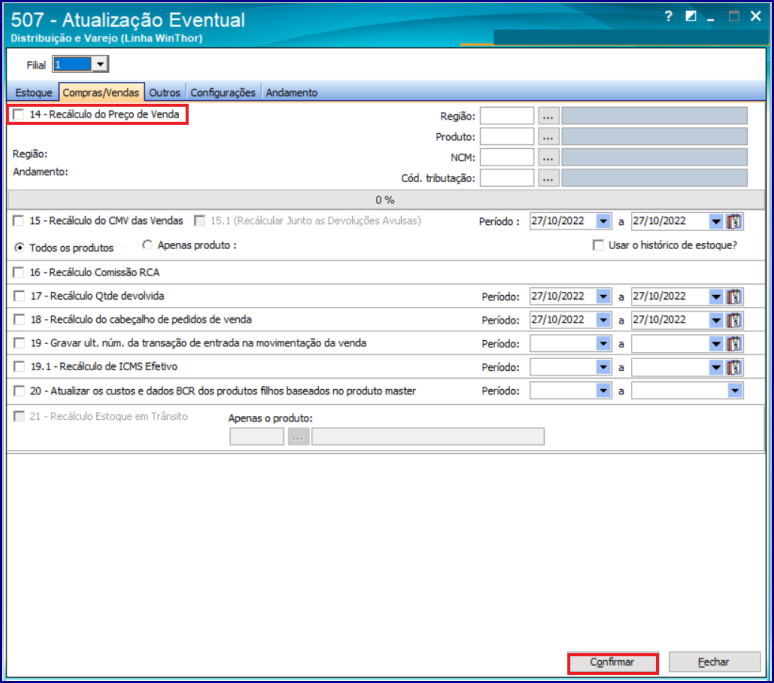Check 16 - Recálculo Comissão RCA
Image resolution: width=774 pixels, height=683 pixels.
[19, 272]
